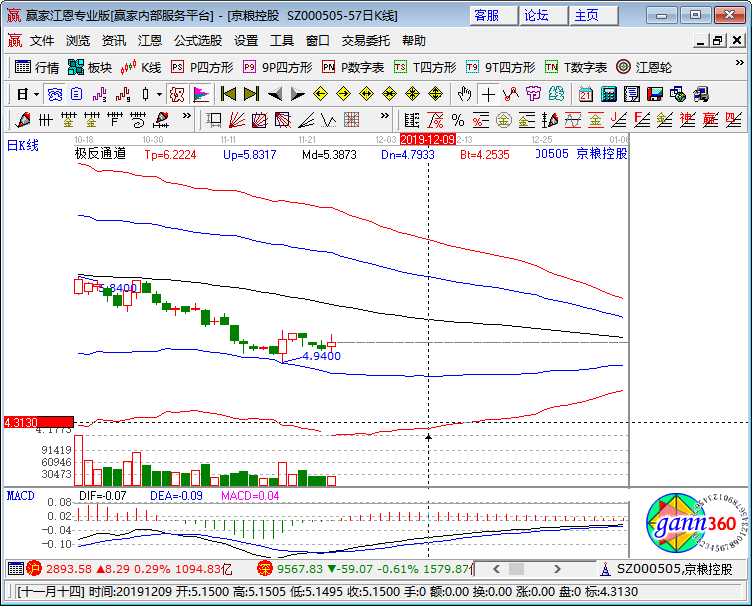
Task: Click the blue document info icon
Action: coord(77,94)
